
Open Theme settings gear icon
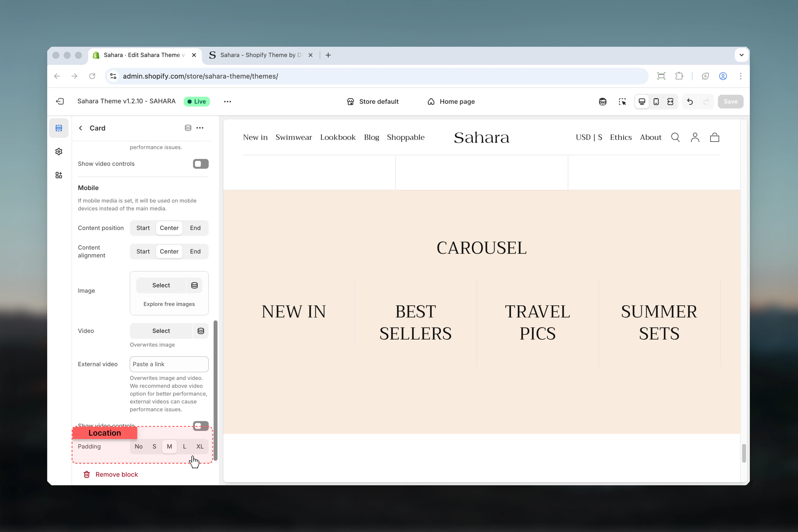(59, 152)
